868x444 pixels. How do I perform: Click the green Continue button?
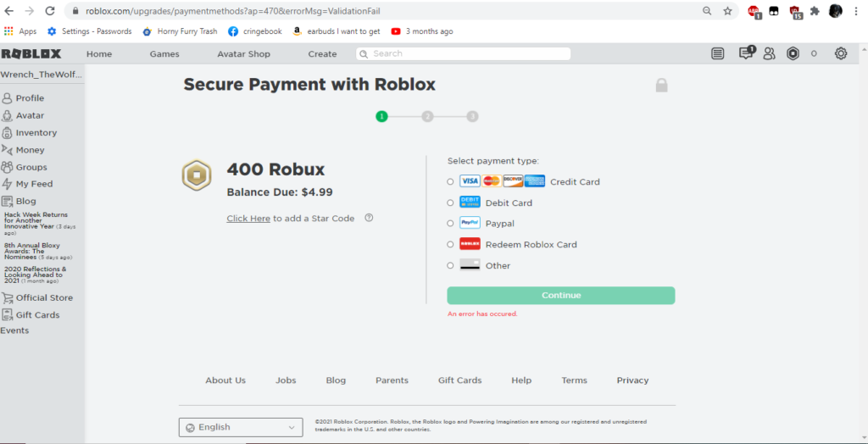coord(561,295)
